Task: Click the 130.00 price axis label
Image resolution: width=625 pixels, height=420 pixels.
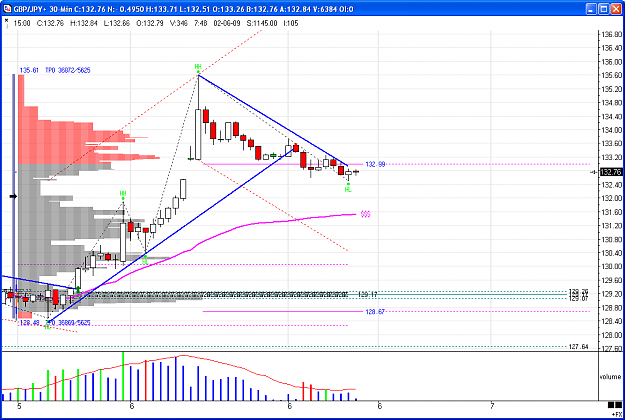Action: (611, 266)
